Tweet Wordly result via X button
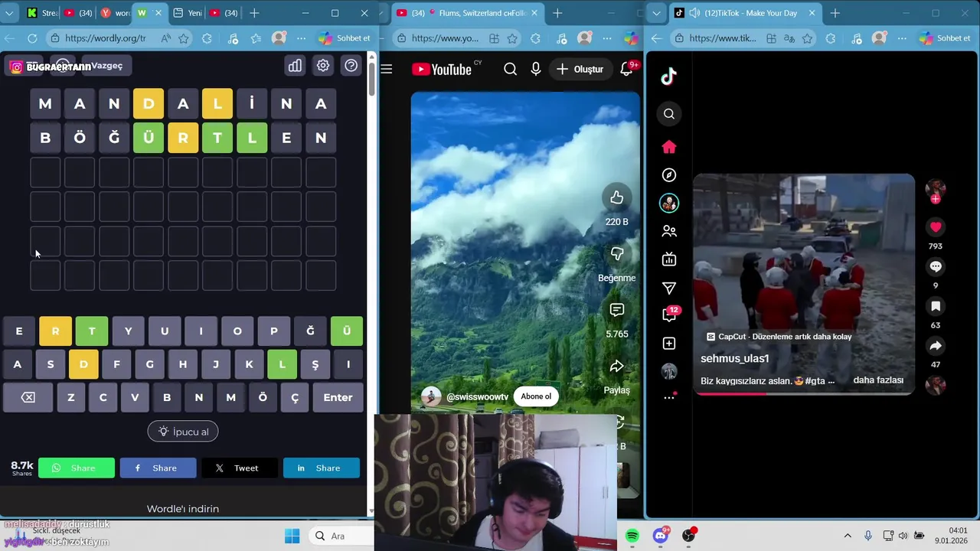This screenshot has width=980, height=551. point(240,468)
